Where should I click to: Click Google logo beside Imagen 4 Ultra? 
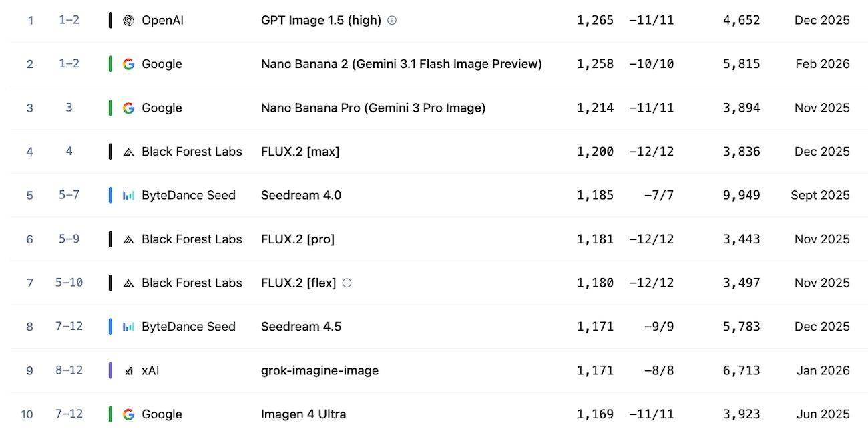pyautogui.click(x=128, y=414)
